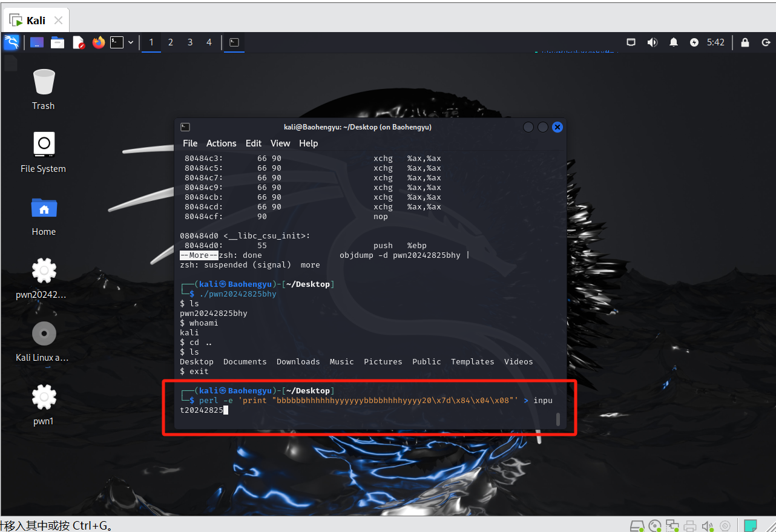Click the VMware hard disk status icon
Screen dimensions: 776x532
[637, 525]
